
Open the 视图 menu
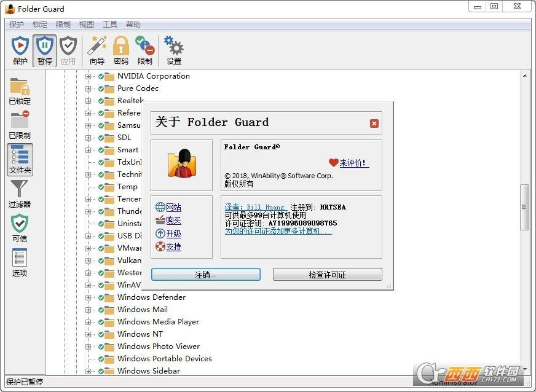tap(86, 24)
